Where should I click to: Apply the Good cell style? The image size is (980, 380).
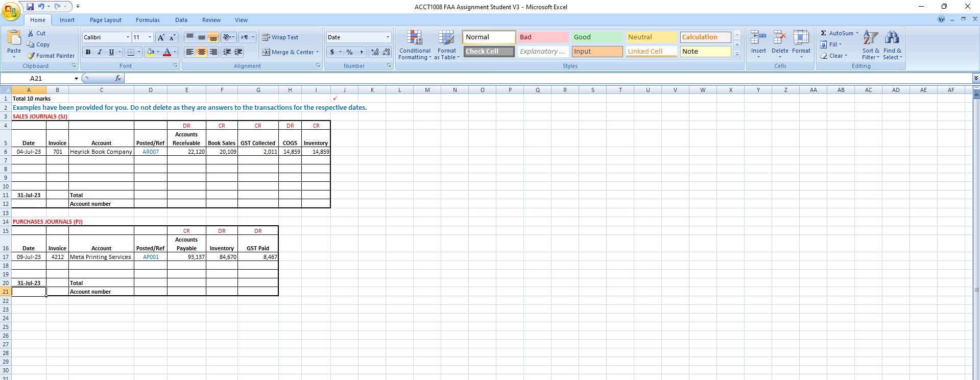597,37
